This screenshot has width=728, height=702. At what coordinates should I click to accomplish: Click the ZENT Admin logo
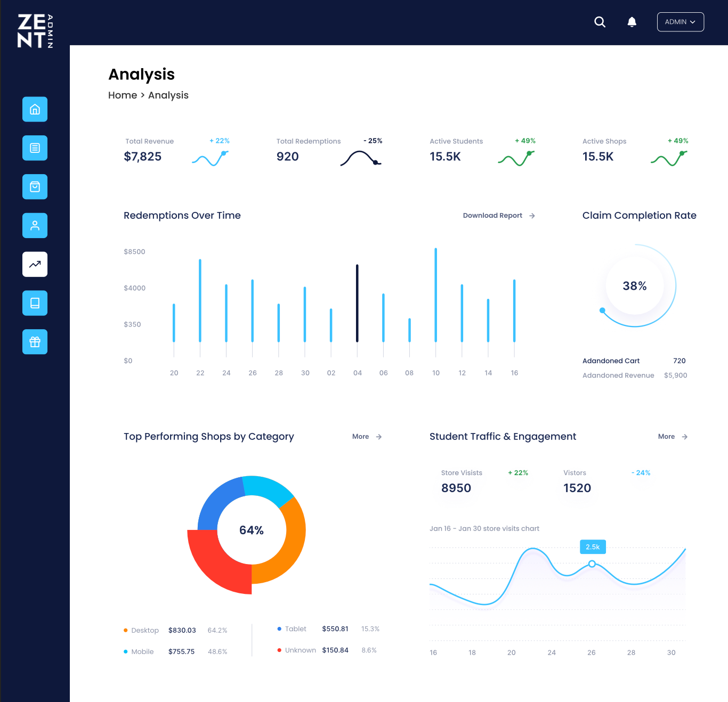pyautogui.click(x=35, y=31)
